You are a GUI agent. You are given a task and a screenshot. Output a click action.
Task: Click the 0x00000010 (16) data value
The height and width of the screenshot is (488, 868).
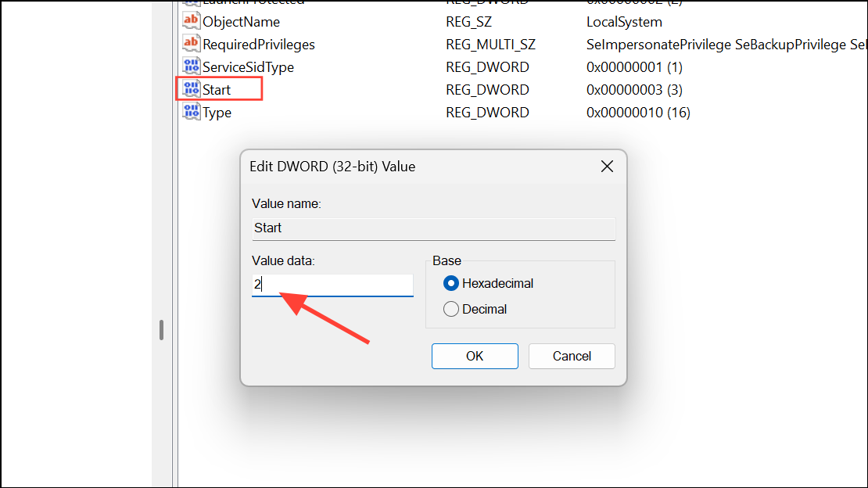pos(638,113)
